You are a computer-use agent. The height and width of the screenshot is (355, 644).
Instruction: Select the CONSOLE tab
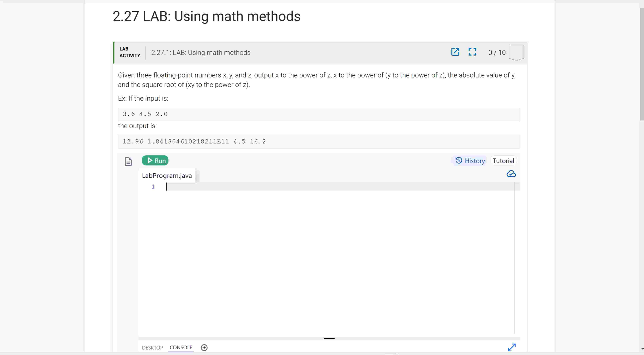(181, 347)
